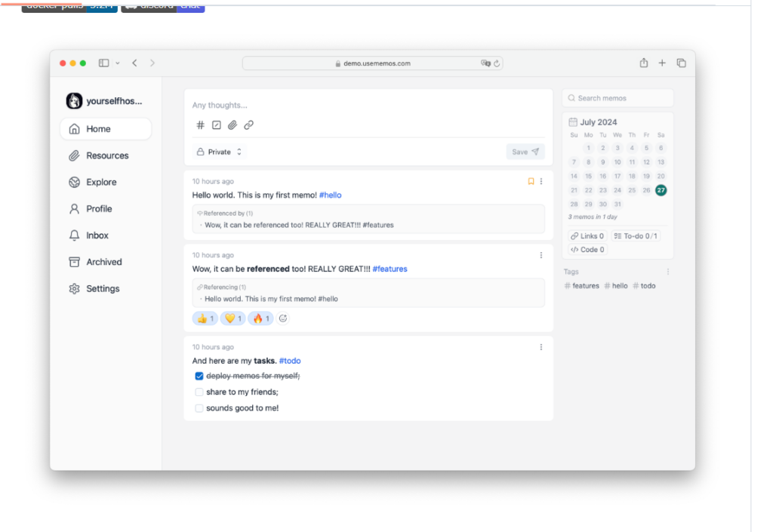Uncheck the "deploy memos for myself" task

click(199, 377)
